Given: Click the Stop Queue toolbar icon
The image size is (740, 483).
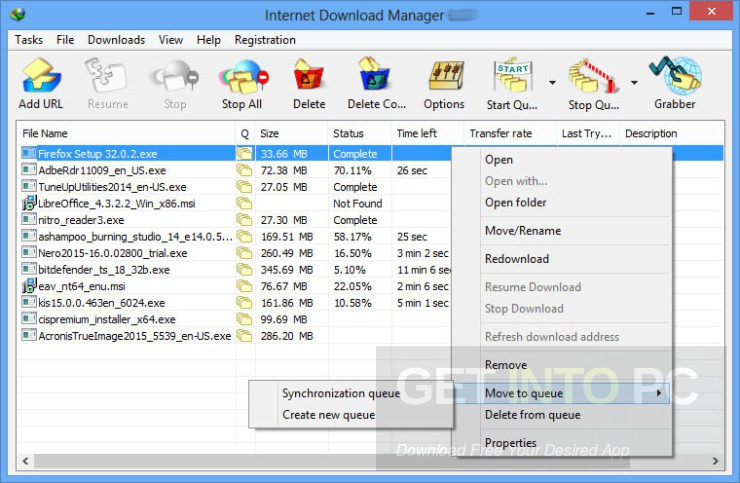Looking at the screenshot, I should click(x=593, y=76).
